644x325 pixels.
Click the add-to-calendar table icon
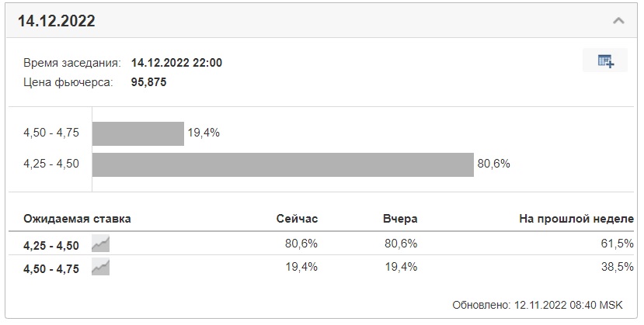605,61
